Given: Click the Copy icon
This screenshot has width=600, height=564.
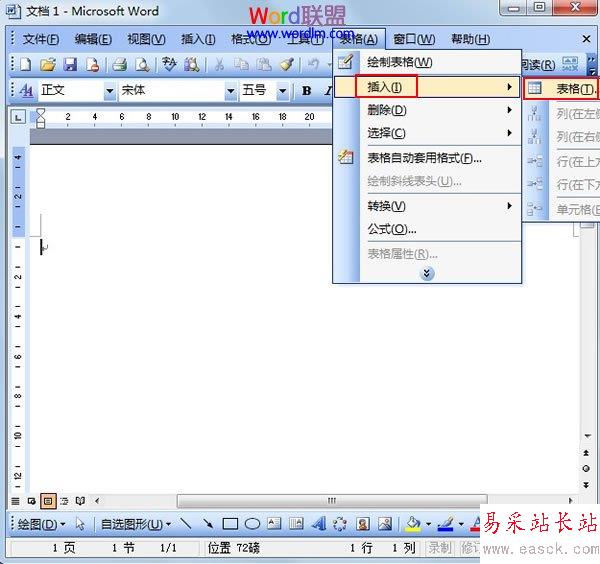Looking at the screenshot, I should [x=241, y=64].
